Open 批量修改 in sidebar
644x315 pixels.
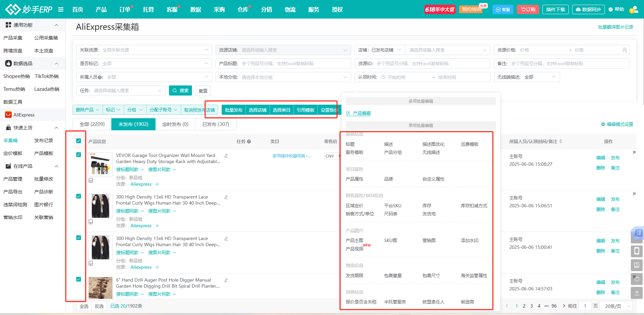pyautogui.click(x=44, y=179)
